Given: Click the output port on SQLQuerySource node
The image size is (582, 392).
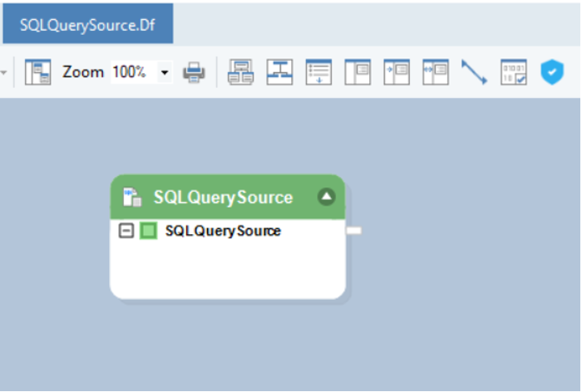Looking at the screenshot, I should tap(353, 231).
